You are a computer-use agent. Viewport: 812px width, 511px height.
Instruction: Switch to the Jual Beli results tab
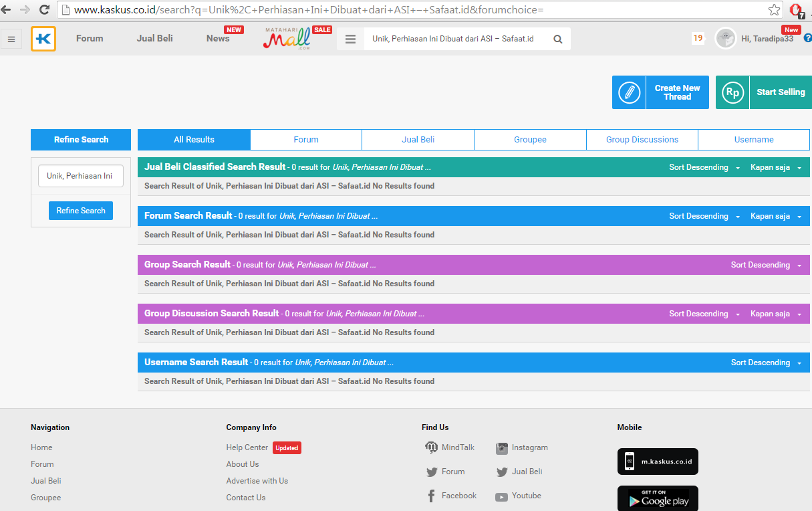418,140
